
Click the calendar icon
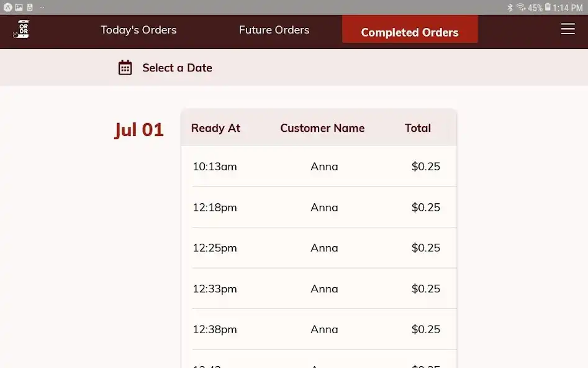tap(125, 68)
